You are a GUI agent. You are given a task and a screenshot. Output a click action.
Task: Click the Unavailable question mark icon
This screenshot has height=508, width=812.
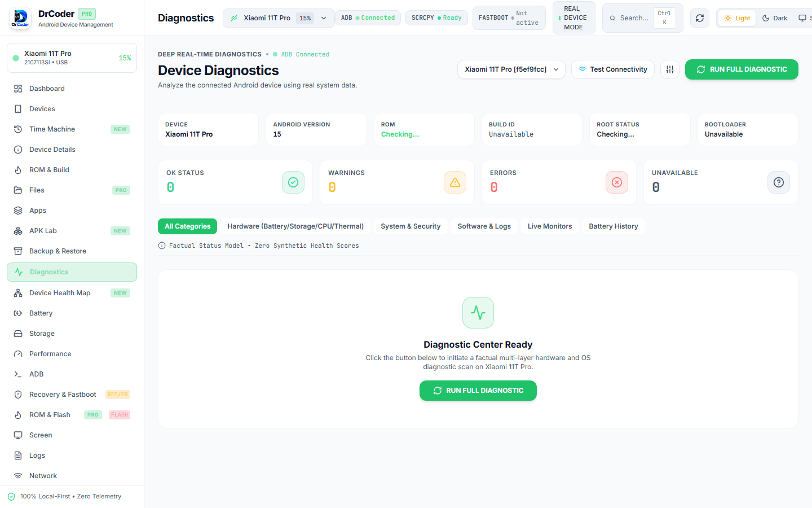click(x=779, y=182)
